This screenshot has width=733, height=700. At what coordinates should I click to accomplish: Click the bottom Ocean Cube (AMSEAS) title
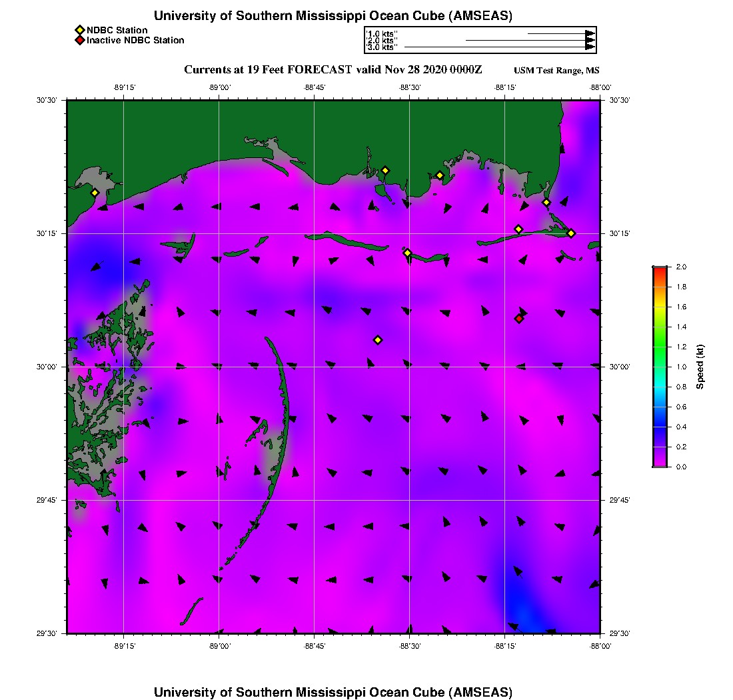click(x=333, y=692)
